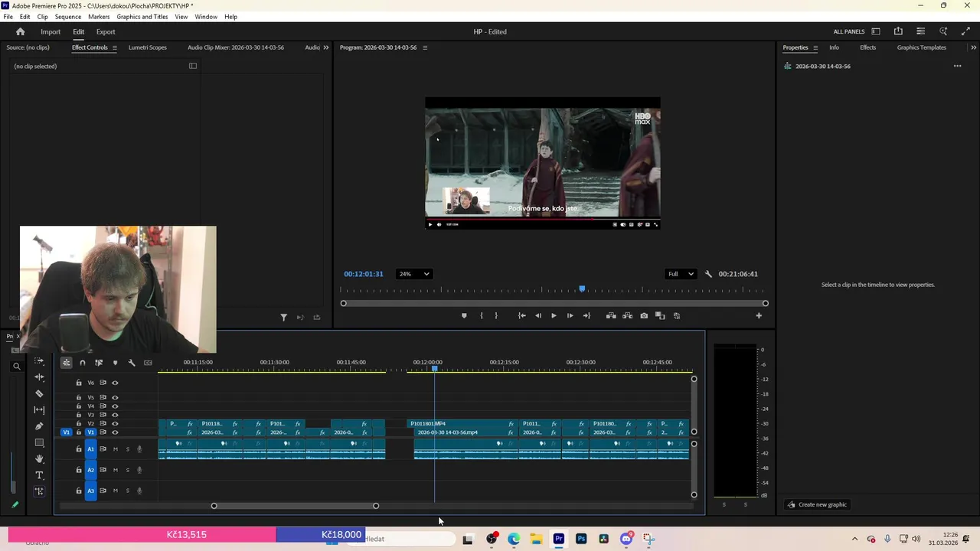Click the Home icon
The image size is (980, 551).
click(x=21, y=31)
